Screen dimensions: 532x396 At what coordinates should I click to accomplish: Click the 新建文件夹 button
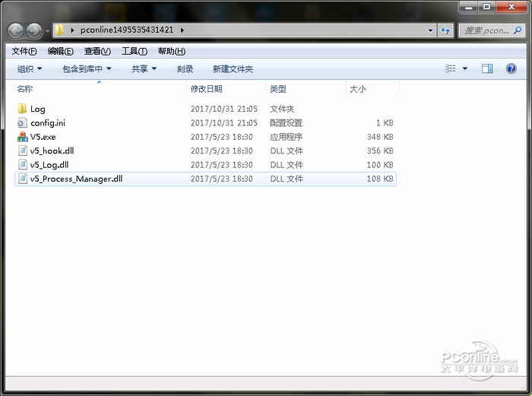pyautogui.click(x=233, y=69)
